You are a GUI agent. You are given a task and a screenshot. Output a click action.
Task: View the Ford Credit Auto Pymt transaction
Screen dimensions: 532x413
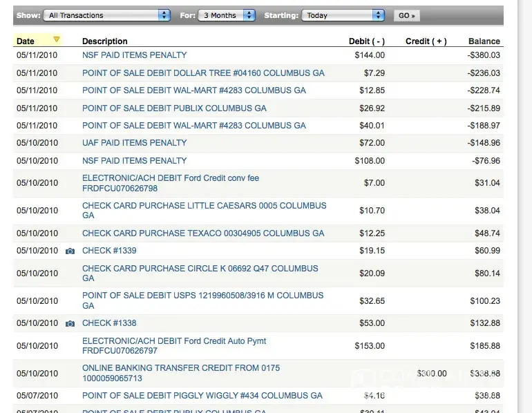(x=173, y=341)
